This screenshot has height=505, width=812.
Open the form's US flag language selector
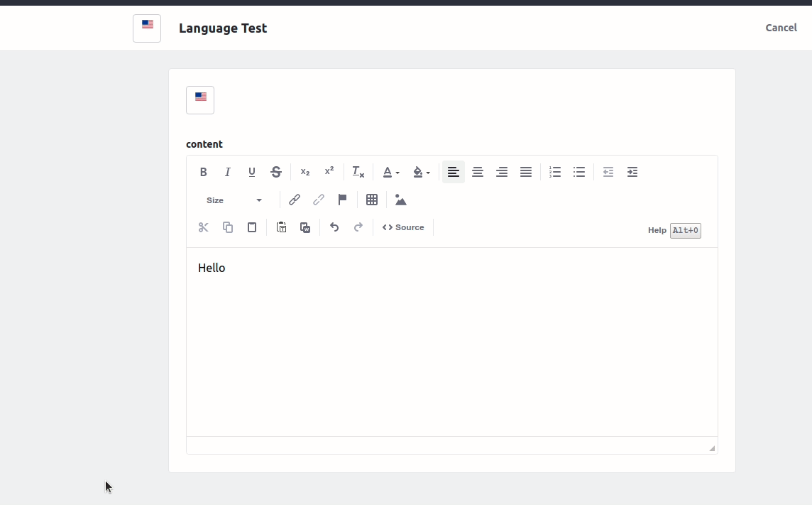tap(200, 100)
